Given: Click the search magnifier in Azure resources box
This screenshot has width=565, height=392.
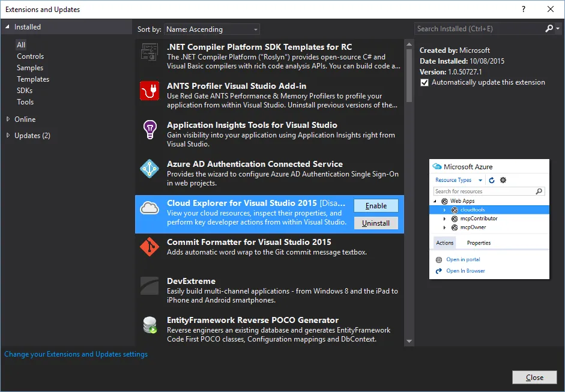Looking at the screenshot, I should point(540,191).
